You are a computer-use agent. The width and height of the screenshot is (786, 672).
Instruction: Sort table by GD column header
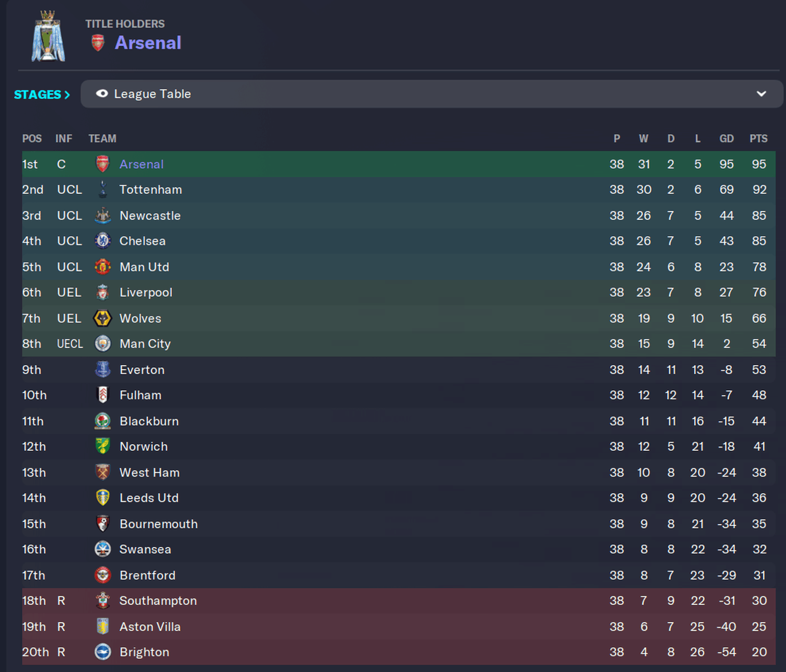(x=726, y=139)
